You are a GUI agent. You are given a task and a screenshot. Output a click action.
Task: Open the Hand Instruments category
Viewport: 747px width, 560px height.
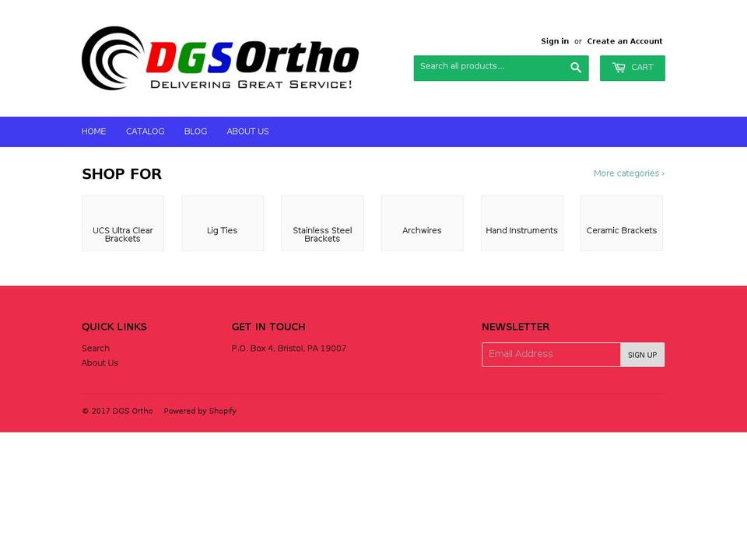click(x=522, y=223)
